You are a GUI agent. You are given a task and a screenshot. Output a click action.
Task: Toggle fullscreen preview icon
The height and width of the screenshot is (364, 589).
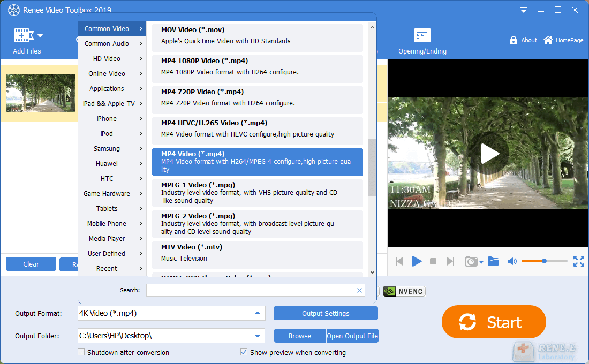pyautogui.click(x=579, y=261)
